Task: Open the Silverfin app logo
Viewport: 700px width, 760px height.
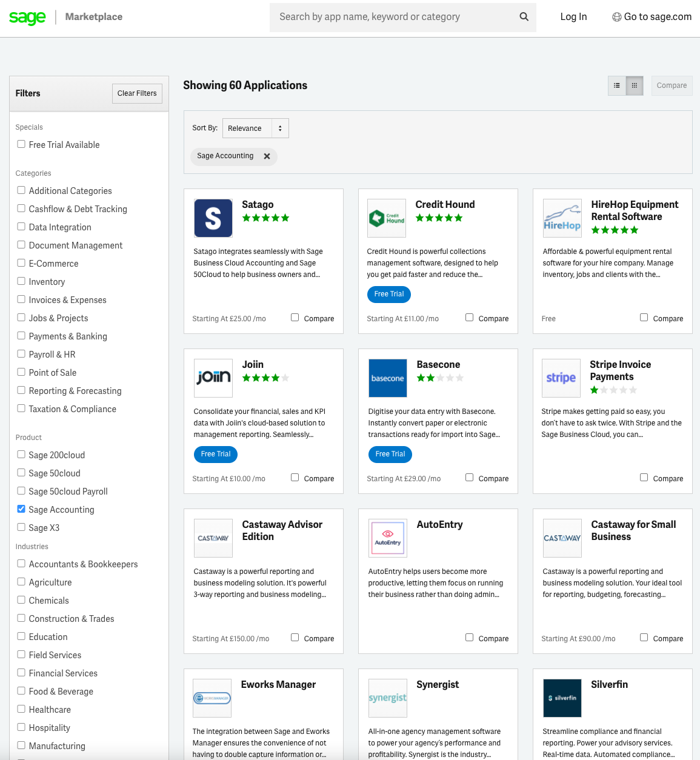Action: pyautogui.click(x=562, y=698)
